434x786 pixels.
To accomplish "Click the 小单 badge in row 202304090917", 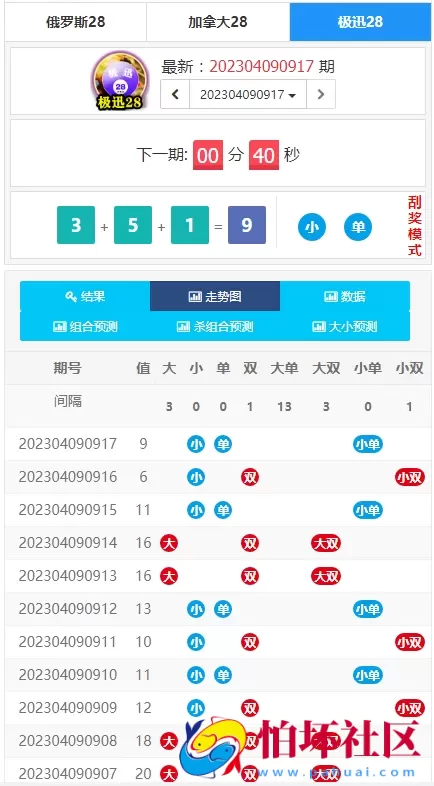I will pyautogui.click(x=368, y=444).
